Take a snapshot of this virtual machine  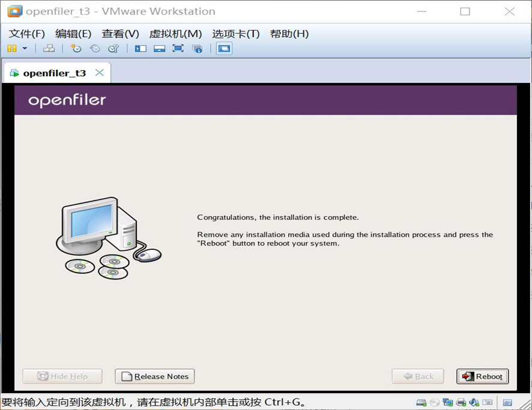76,49
